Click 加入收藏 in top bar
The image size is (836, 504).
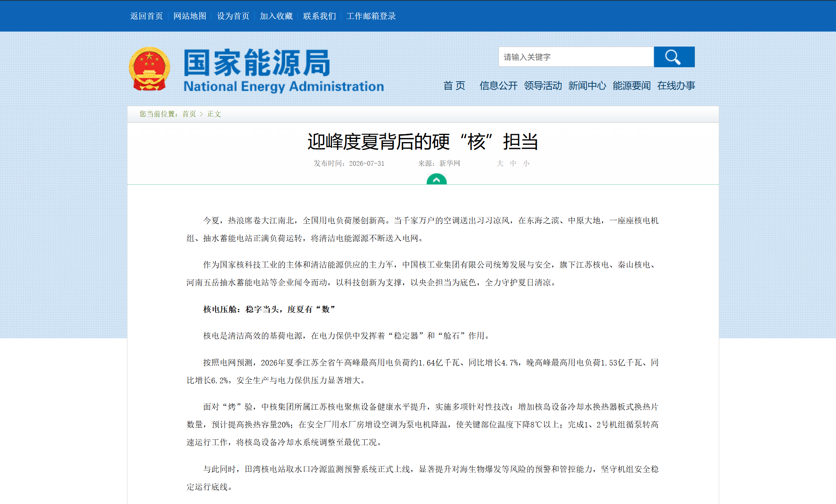pos(276,16)
